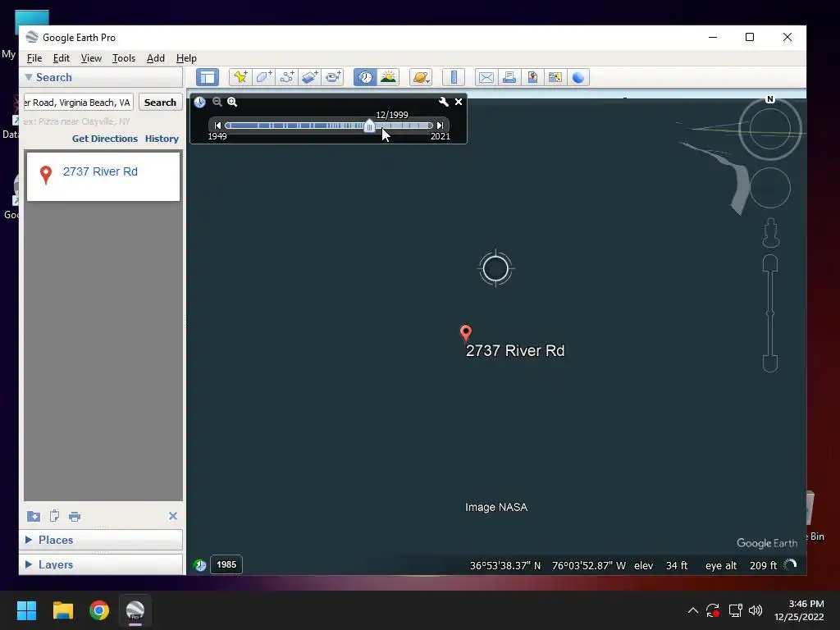Click the time slider thumb handle

point(369,126)
